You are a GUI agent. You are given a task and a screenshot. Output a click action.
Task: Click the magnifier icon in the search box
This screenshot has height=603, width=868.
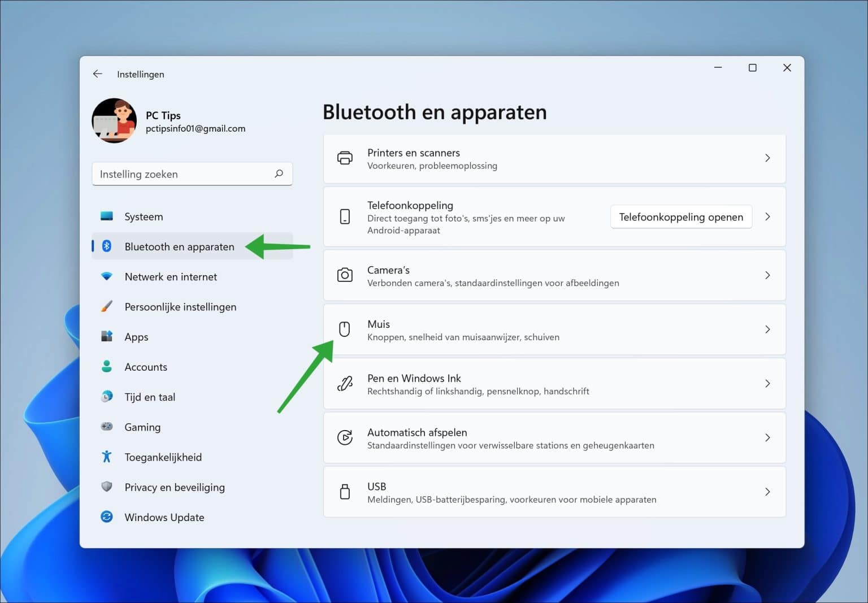click(x=279, y=173)
